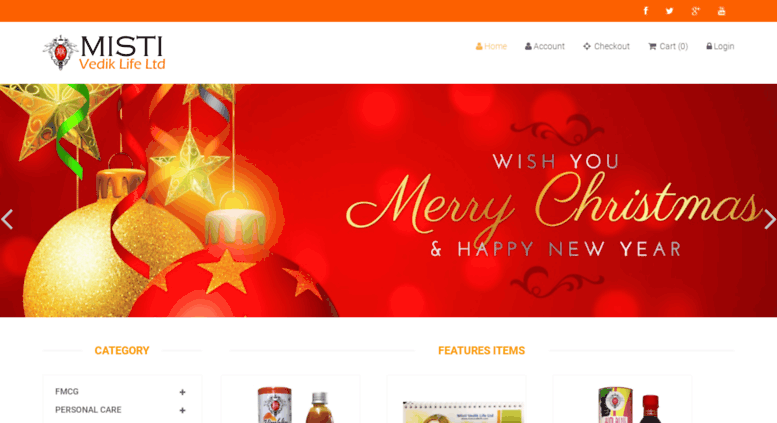
Task: Open the Google Plus social icon
Action: coord(695,11)
